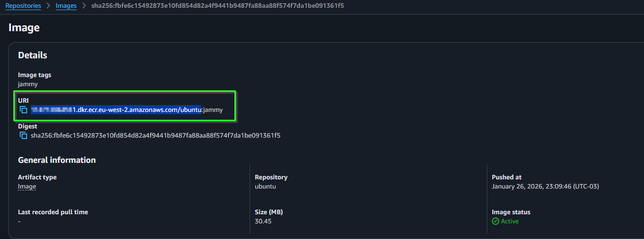Click the General information heading
The image size is (644, 239).
coord(57,160)
